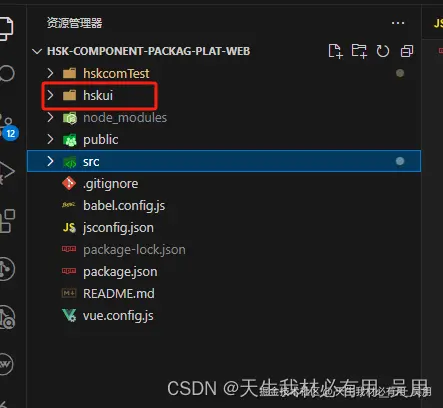The height and width of the screenshot is (408, 443).
Task: Expand the src folder chevron
Action: pos(50,161)
